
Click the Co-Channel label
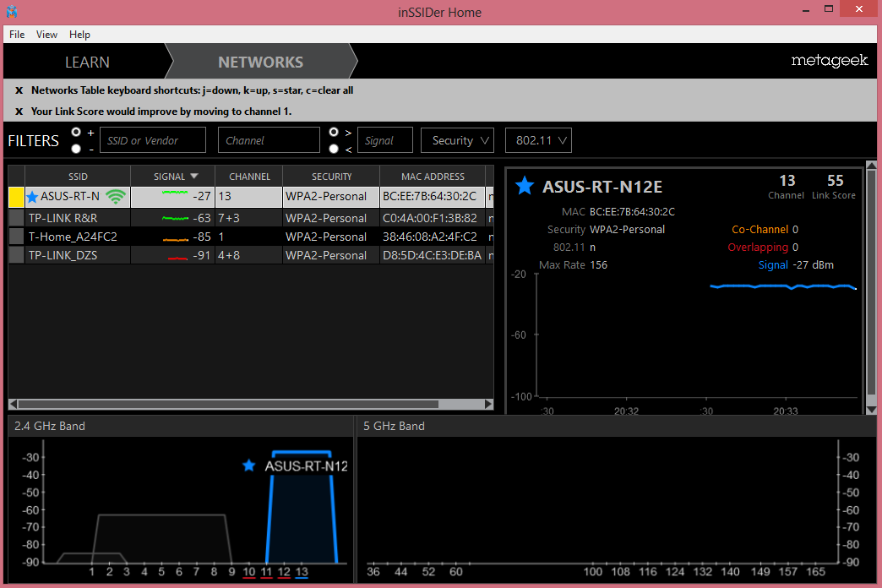pyautogui.click(x=759, y=230)
